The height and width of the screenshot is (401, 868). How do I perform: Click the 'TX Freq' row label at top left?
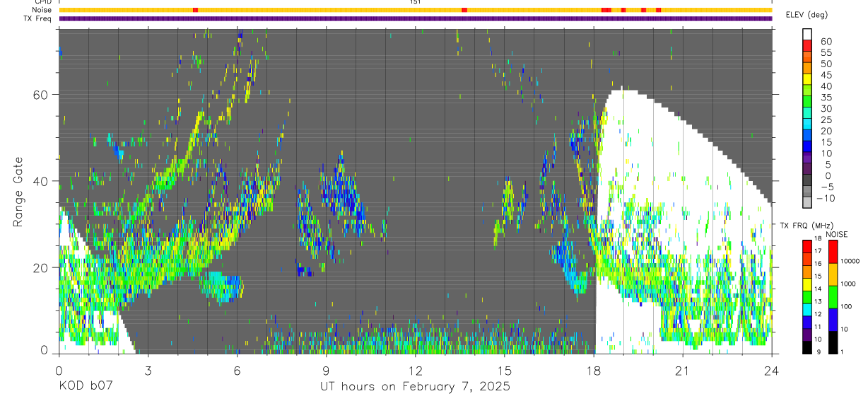tap(38, 18)
